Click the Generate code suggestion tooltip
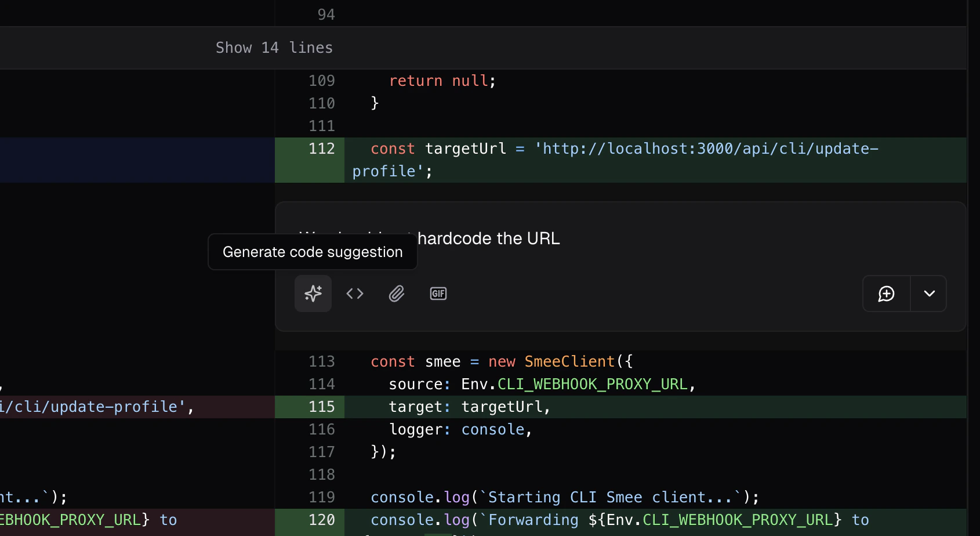 313,252
